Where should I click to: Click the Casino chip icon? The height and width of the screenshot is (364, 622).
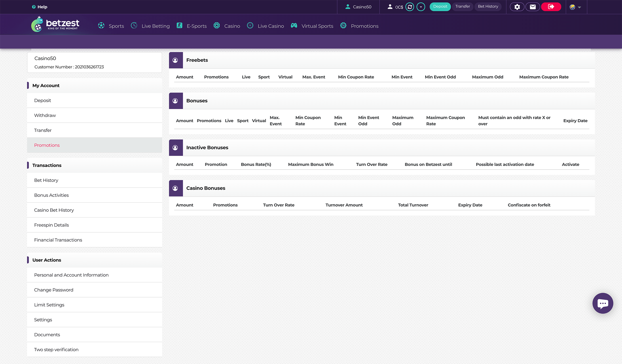coord(217,26)
